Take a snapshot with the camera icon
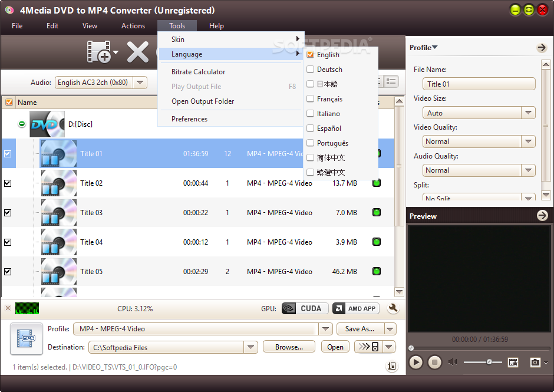This screenshot has height=392, width=554. pyautogui.click(x=535, y=363)
